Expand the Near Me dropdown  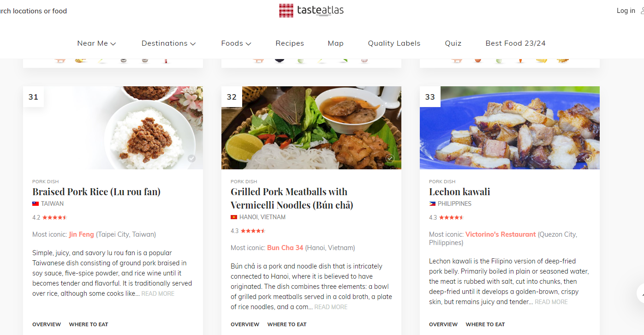pyautogui.click(x=96, y=43)
